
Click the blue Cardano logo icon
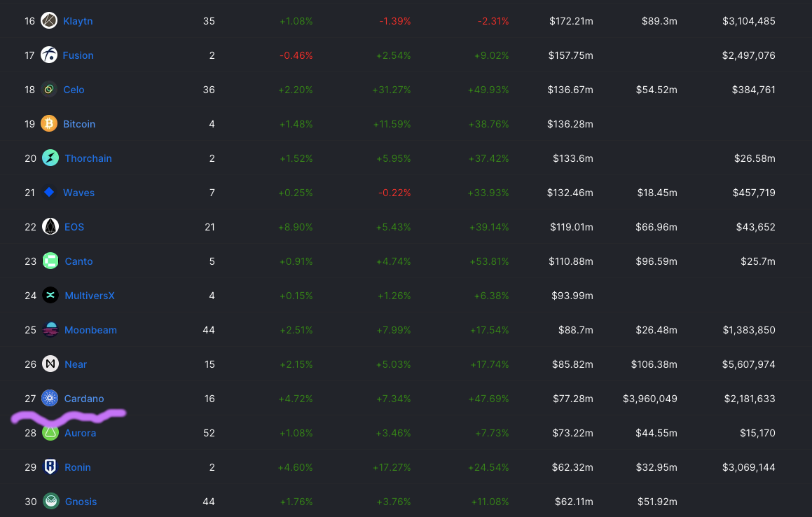point(50,399)
